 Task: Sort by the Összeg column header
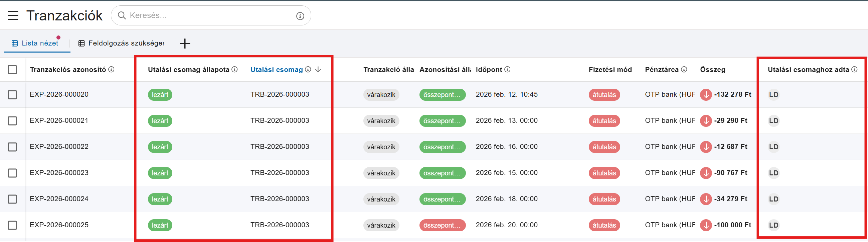coord(712,70)
